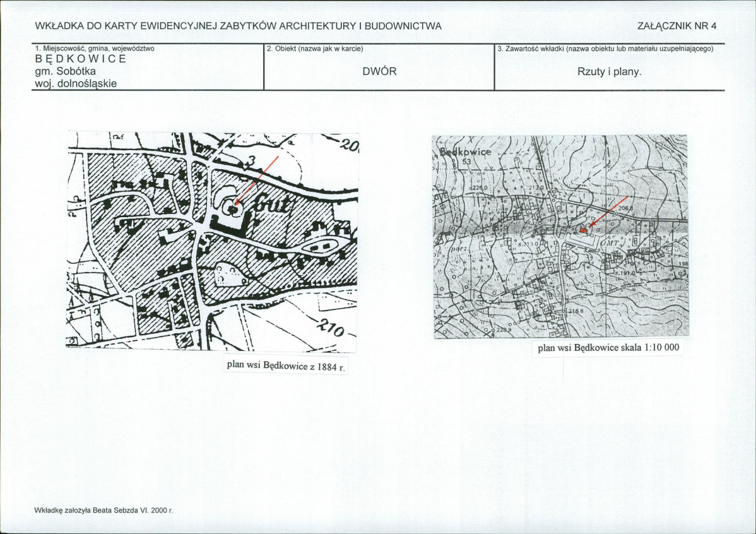Click the 'woj. dolnośląskie' text
The width and height of the screenshot is (756, 534).
coord(76,83)
